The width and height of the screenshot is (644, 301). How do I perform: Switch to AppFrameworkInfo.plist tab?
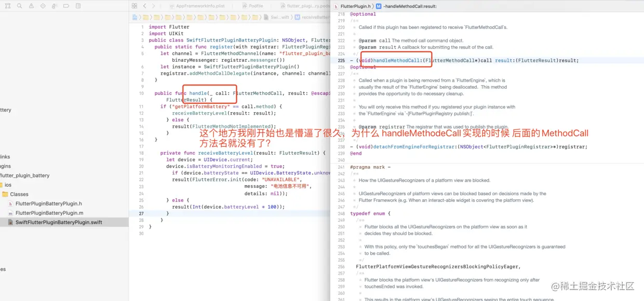coord(197,6)
